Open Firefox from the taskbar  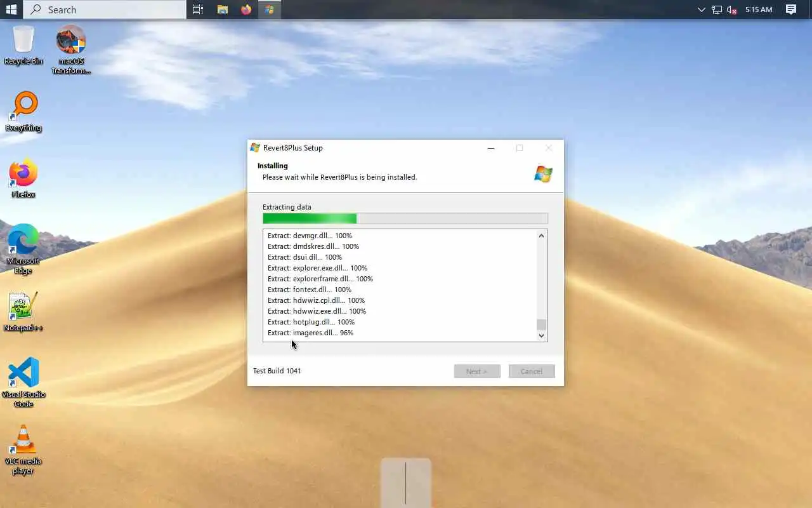(x=246, y=10)
